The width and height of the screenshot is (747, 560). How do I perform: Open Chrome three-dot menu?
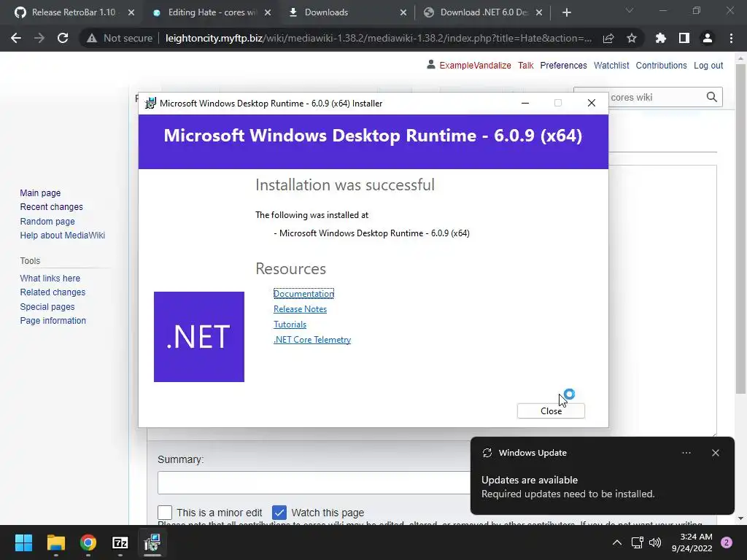tap(731, 38)
